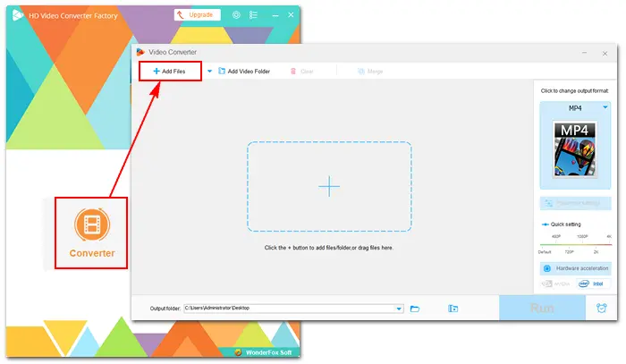Toggle Hardware acceleration
Screen dimensions: 626x364
575,268
